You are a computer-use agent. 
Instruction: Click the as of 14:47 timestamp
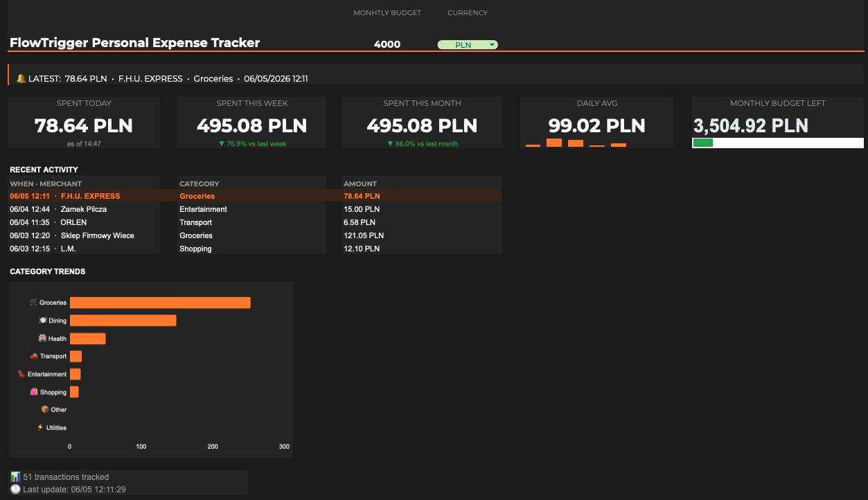84,144
